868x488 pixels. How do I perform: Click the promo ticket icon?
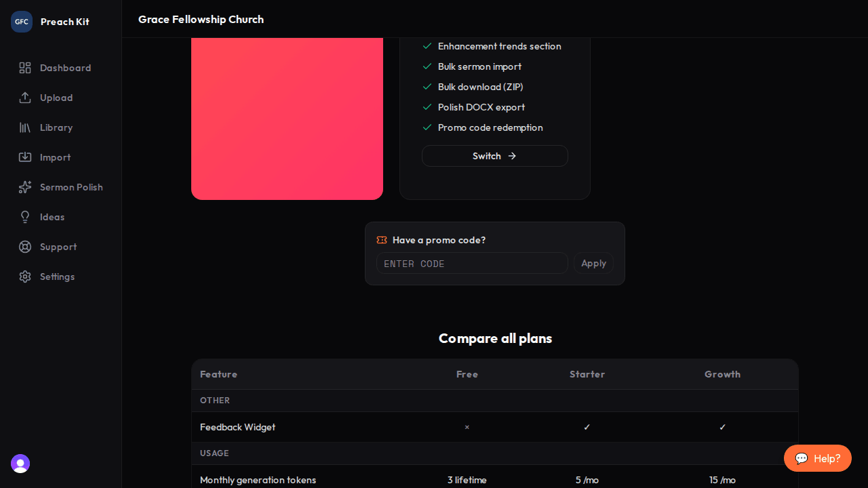(382, 240)
